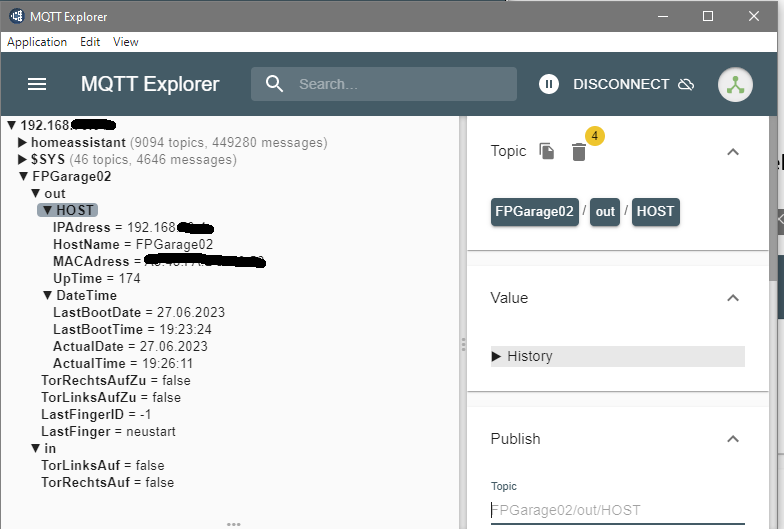The width and height of the screenshot is (784, 529).
Task: Collapse the out subtopic node
Action: click(x=36, y=193)
